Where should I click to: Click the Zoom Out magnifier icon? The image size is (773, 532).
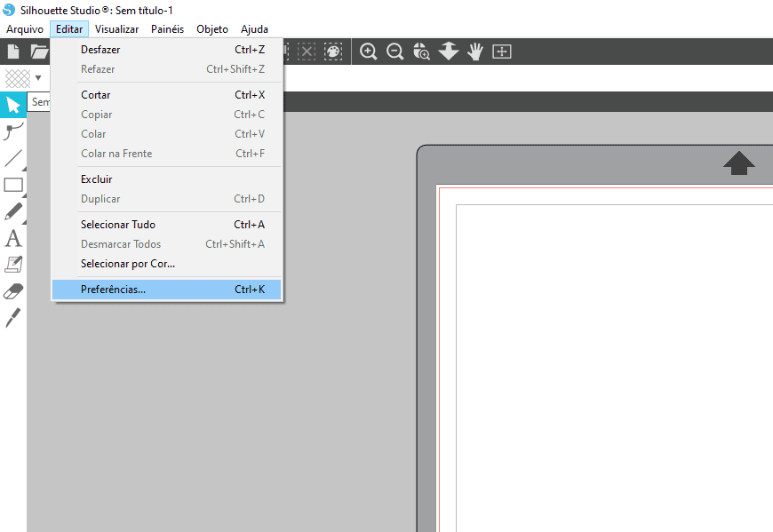click(394, 52)
